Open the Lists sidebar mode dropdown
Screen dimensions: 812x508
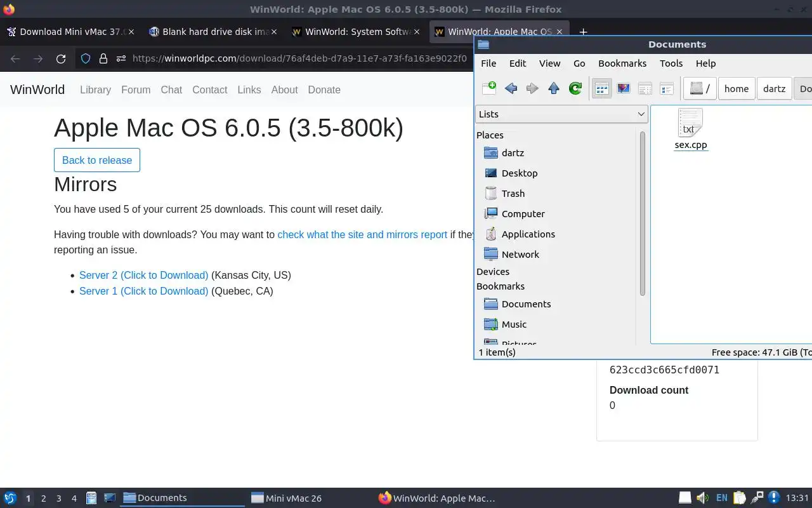(561, 114)
